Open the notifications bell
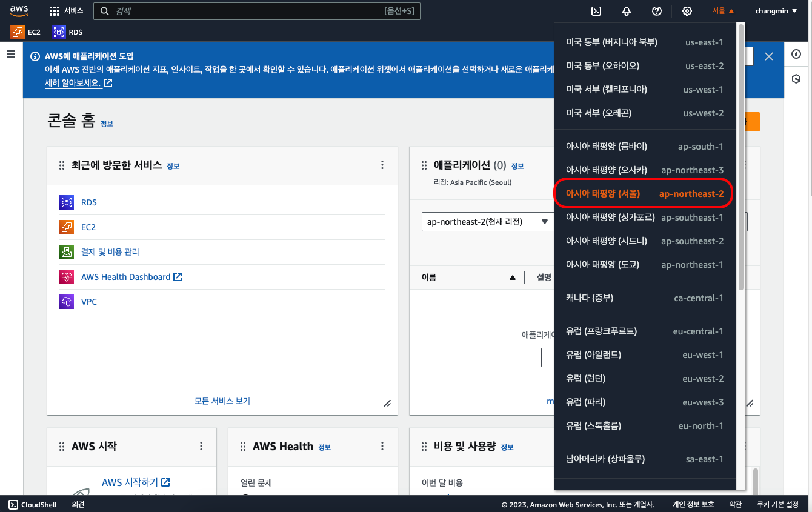 pyautogui.click(x=627, y=11)
